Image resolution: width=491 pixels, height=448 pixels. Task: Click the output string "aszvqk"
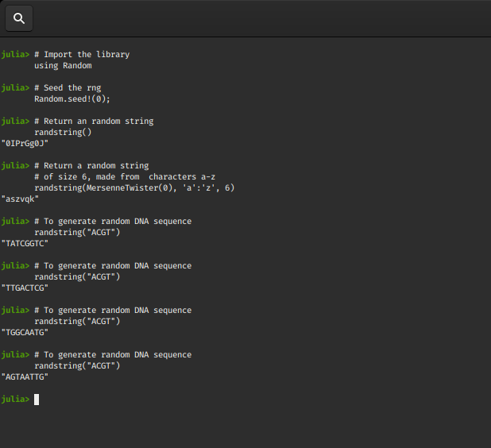21,199
